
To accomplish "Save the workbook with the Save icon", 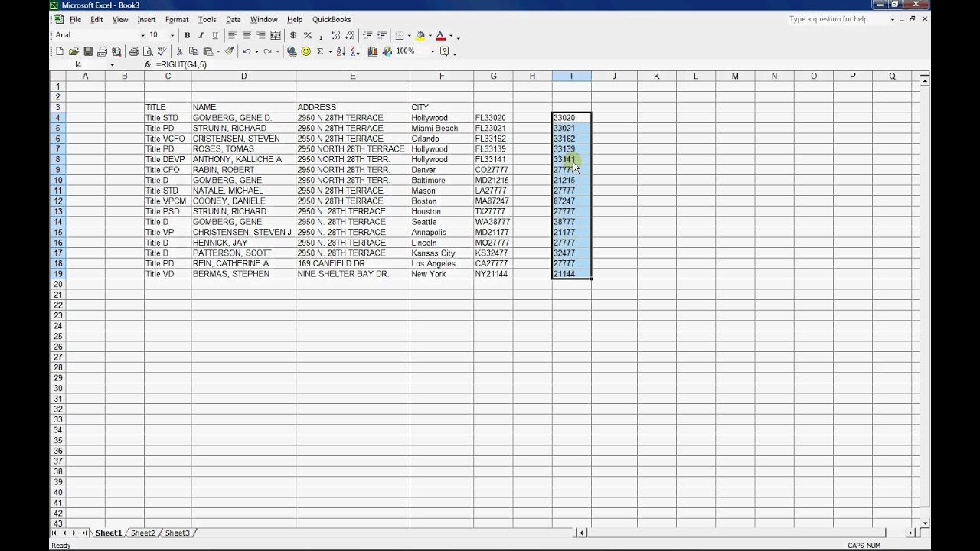I will tap(88, 51).
